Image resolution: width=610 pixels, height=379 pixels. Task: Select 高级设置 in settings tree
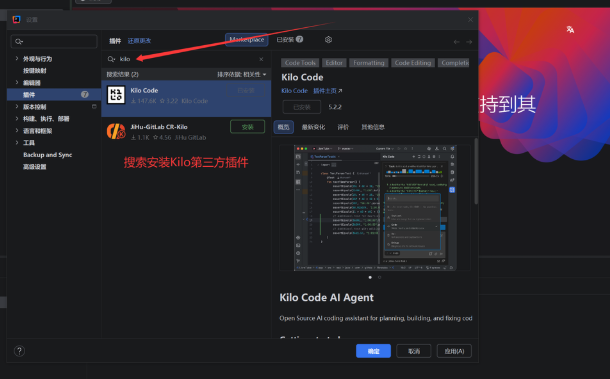pyautogui.click(x=35, y=167)
